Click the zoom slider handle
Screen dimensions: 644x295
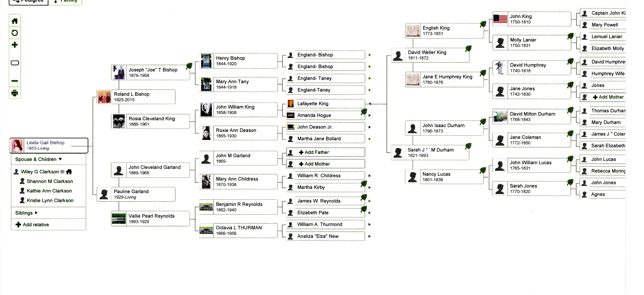[15, 63]
